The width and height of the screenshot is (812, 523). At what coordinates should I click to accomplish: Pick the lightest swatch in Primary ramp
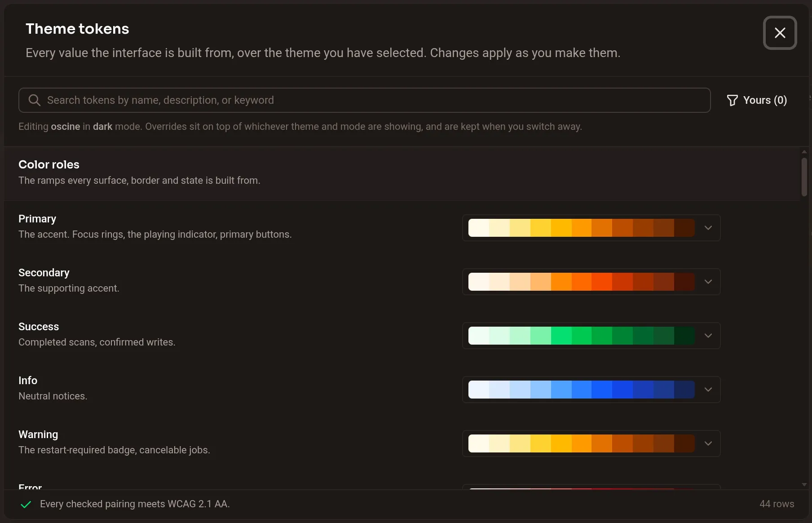tap(479, 228)
